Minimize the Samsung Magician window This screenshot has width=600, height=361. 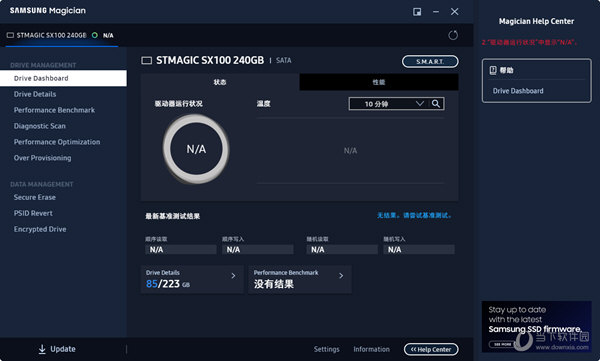[436, 12]
